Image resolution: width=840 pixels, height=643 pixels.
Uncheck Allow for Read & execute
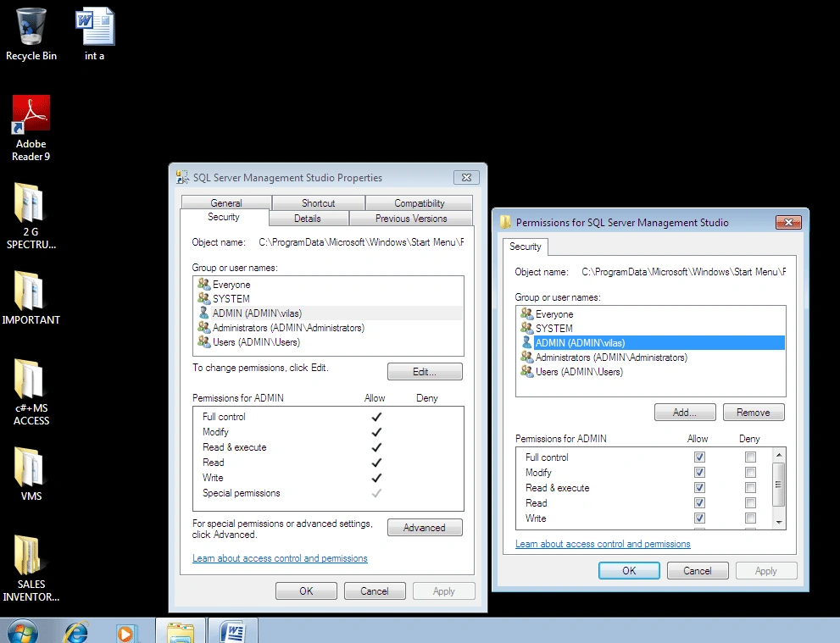[699, 488]
